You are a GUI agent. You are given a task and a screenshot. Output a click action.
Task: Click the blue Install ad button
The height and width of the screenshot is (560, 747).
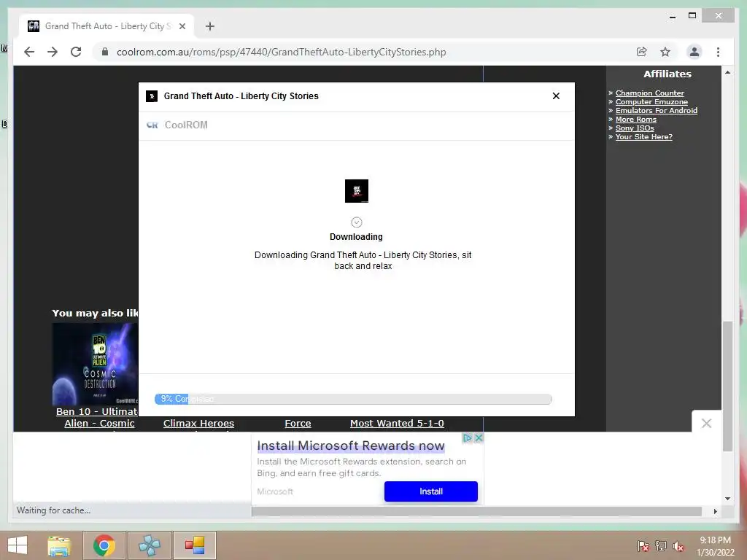pos(430,491)
